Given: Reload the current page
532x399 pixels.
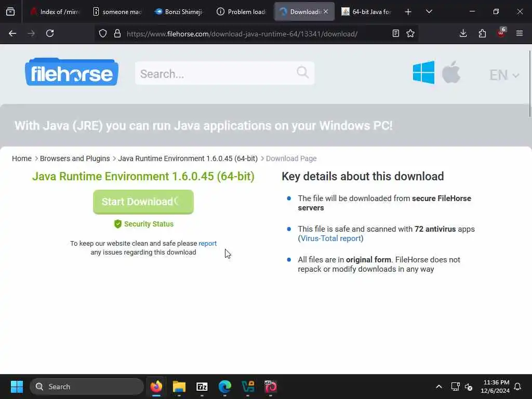Looking at the screenshot, I should 50,34.
